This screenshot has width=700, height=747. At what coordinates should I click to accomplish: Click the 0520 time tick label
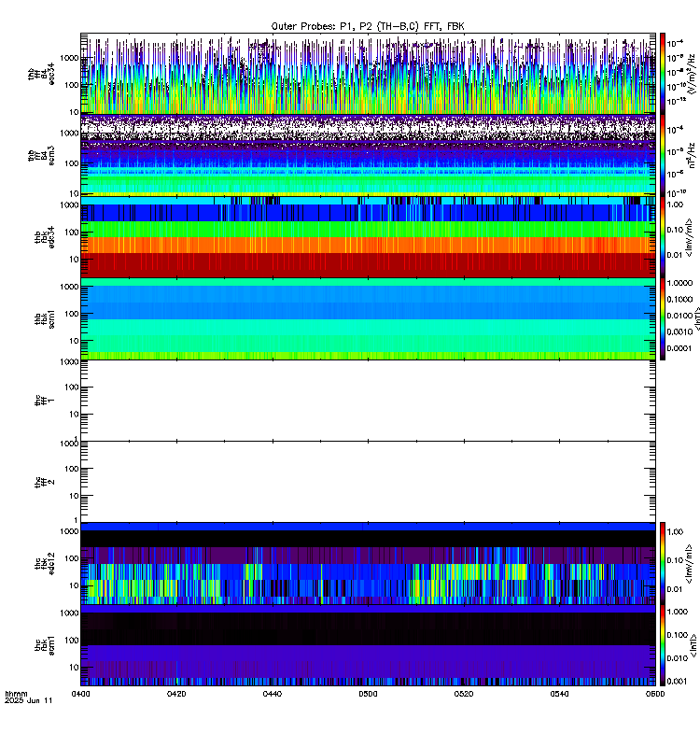click(463, 694)
